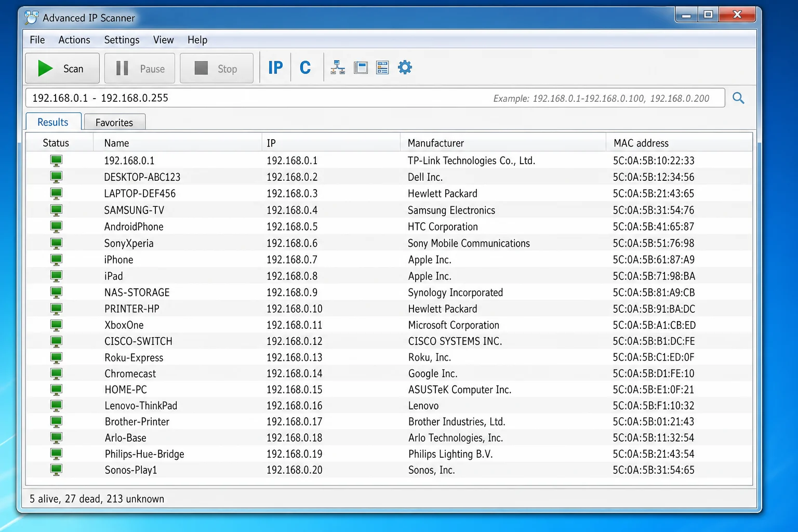This screenshot has width=798, height=532.
Task: Click the network tree toolbar icon
Action: pos(338,68)
